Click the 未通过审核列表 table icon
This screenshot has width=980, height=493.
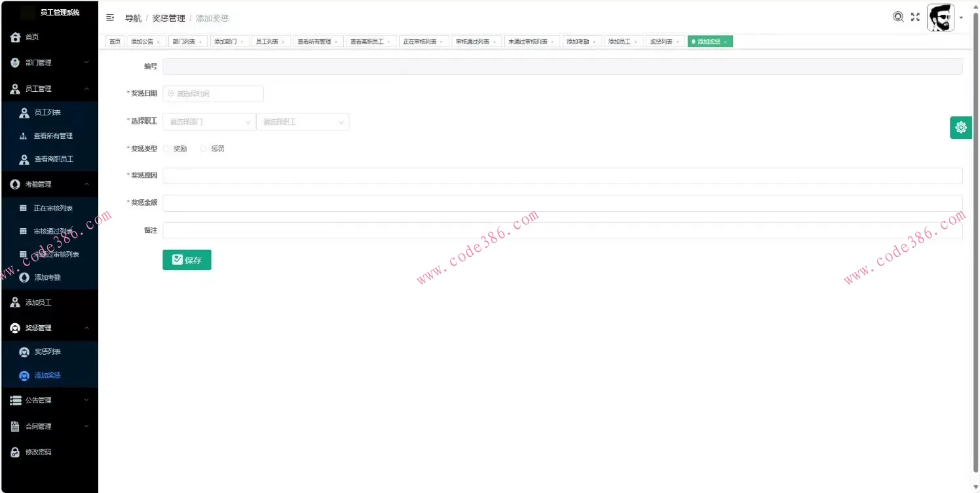pos(24,254)
